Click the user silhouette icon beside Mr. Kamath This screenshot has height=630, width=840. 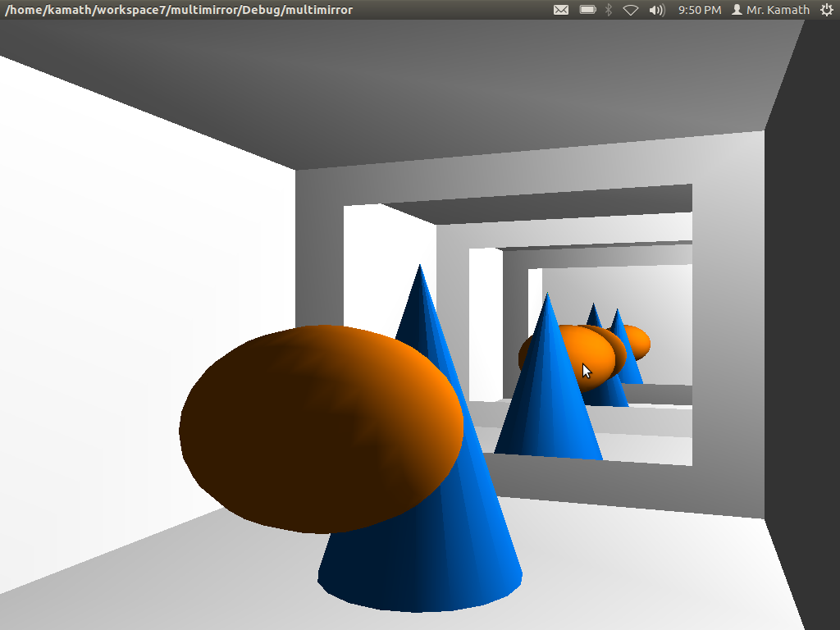click(x=739, y=10)
